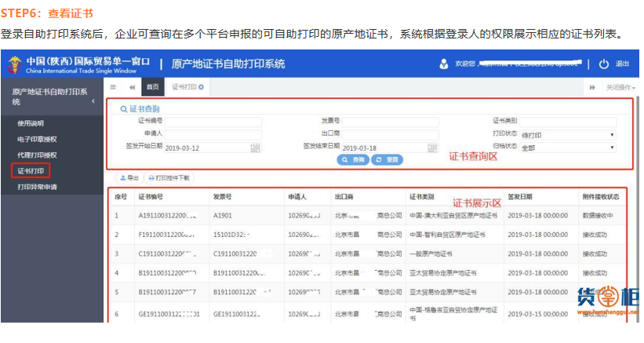The height and width of the screenshot is (343, 644).
Task: Switch to the 首页 tab
Action: pos(153,86)
